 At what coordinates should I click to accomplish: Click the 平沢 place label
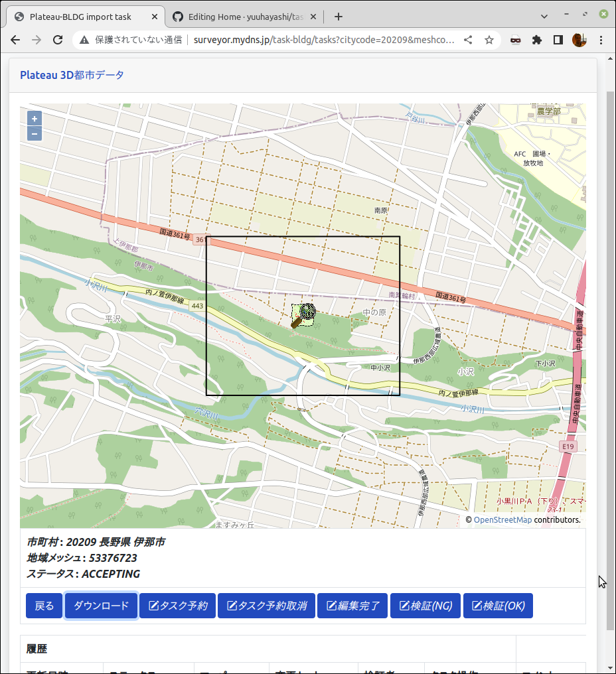(x=113, y=319)
